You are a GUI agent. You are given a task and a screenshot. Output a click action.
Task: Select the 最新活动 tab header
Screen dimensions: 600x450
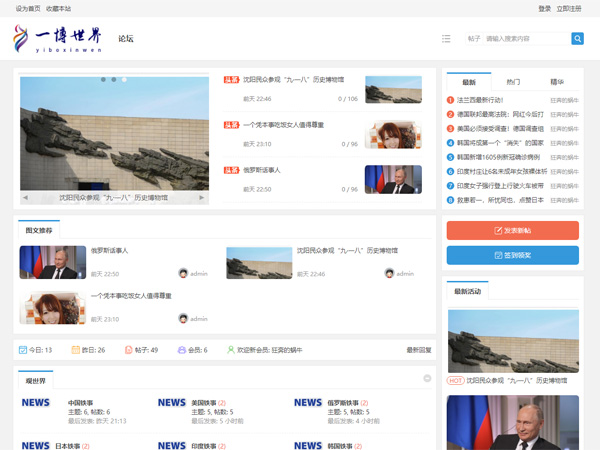pyautogui.click(x=468, y=291)
